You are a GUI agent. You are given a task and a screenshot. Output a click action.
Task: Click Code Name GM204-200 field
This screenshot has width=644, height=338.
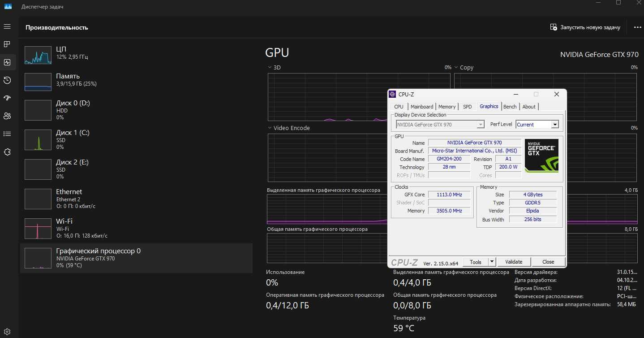[449, 159]
